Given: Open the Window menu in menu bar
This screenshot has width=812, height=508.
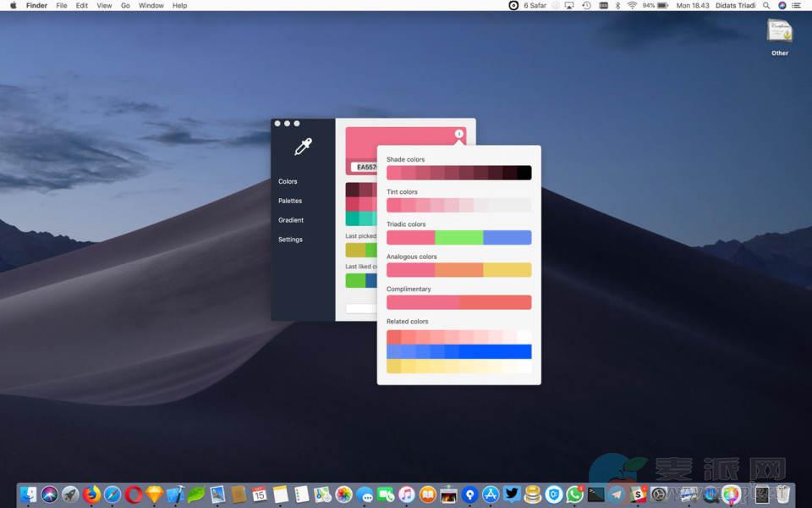Looking at the screenshot, I should point(151,5).
